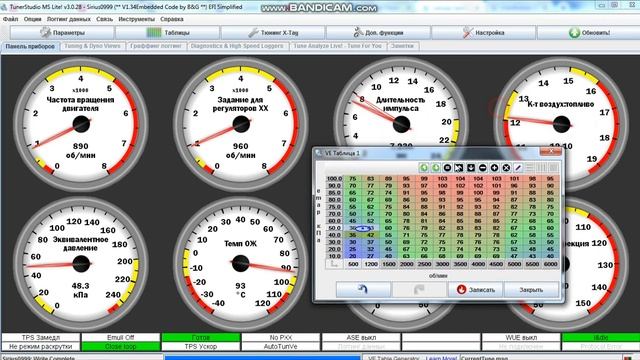Click the axis swap icon at table bottom-left corner

click(x=334, y=264)
